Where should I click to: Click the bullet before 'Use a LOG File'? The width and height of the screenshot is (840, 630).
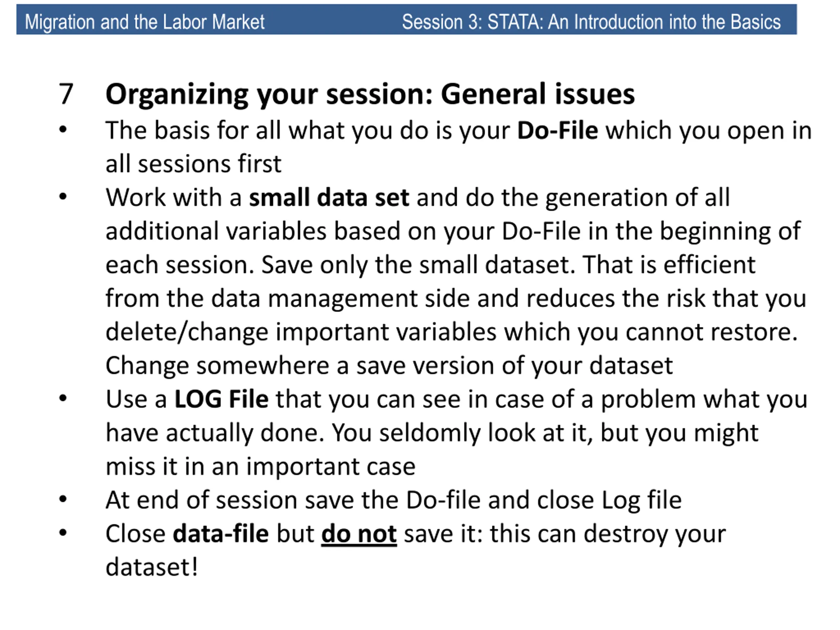63,398
